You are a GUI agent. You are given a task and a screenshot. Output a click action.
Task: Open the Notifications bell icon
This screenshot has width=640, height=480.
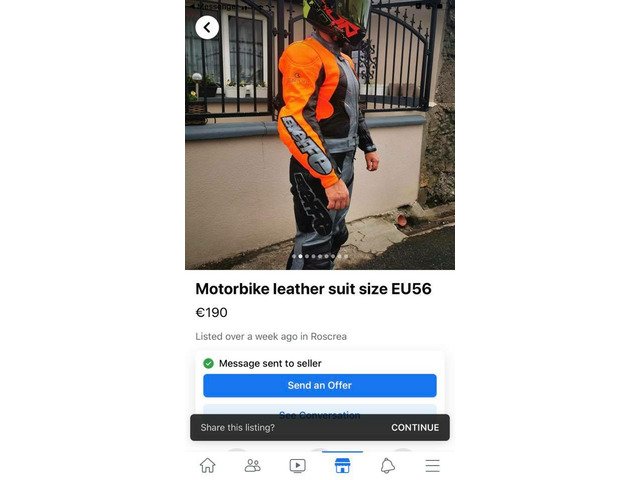pyautogui.click(x=387, y=466)
